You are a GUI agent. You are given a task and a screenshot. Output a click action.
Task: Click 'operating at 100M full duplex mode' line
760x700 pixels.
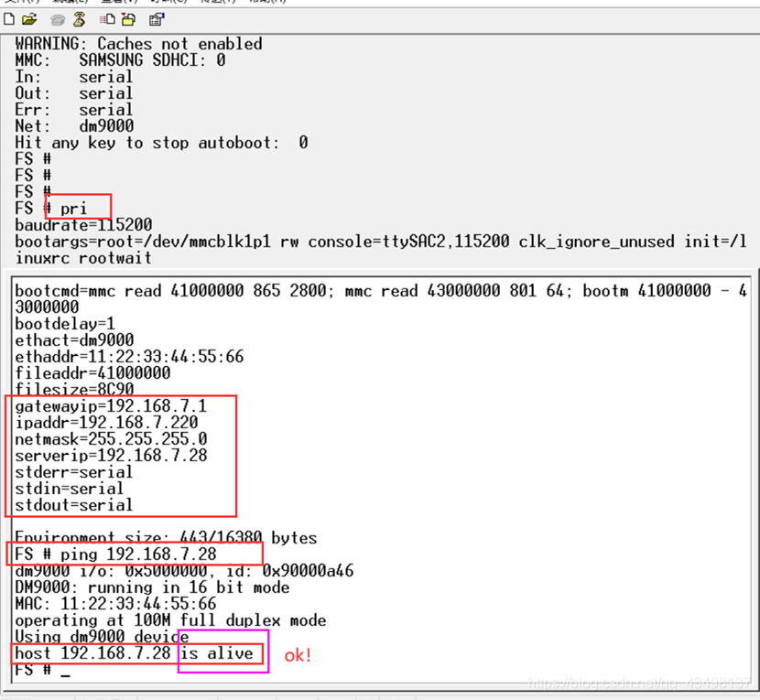pyautogui.click(x=170, y=620)
